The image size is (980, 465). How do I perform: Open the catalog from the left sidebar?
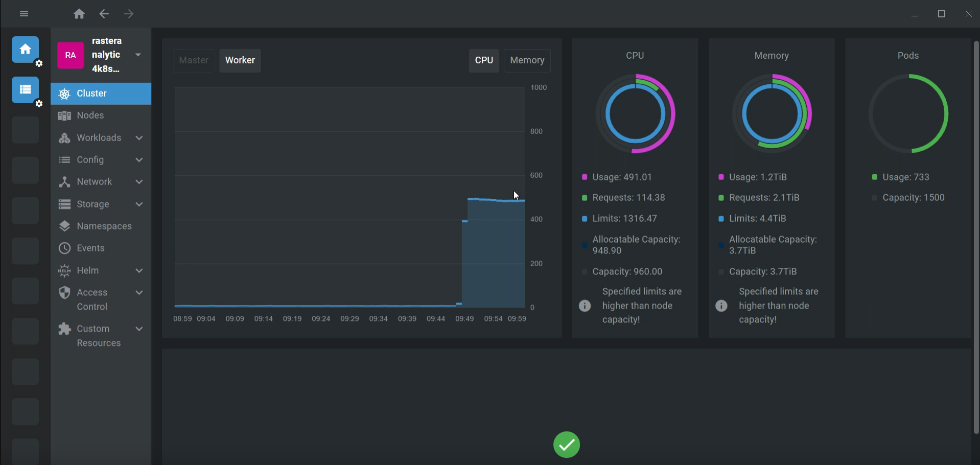25,90
